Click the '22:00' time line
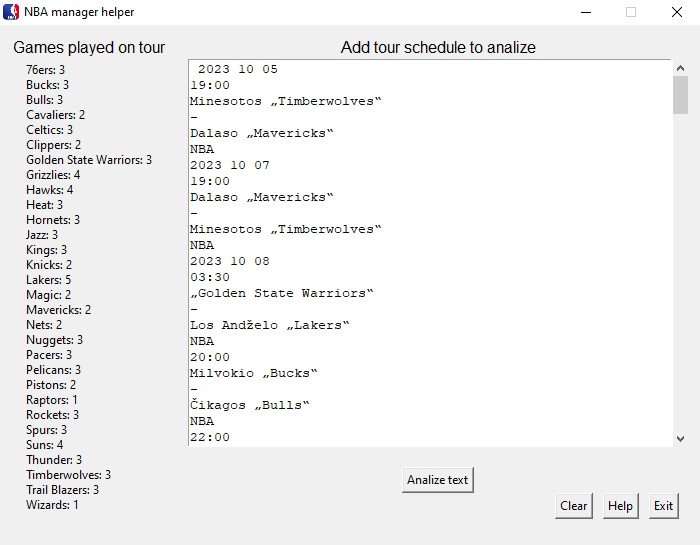Image resolution: width=700 pixels, height=545 pixels. pyautogui.click(x=210, y=437)
